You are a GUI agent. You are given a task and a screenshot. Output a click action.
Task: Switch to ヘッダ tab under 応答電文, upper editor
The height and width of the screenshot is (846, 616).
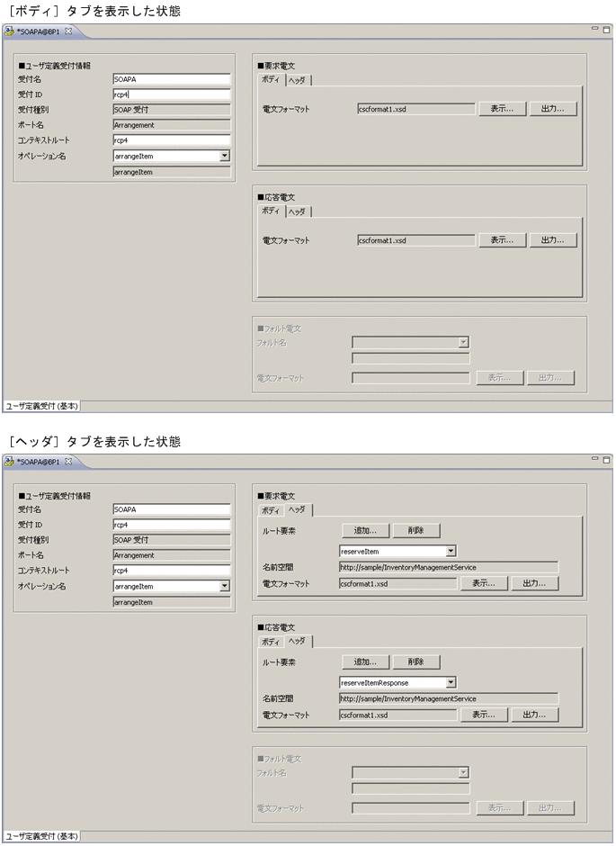pos(298,211)
